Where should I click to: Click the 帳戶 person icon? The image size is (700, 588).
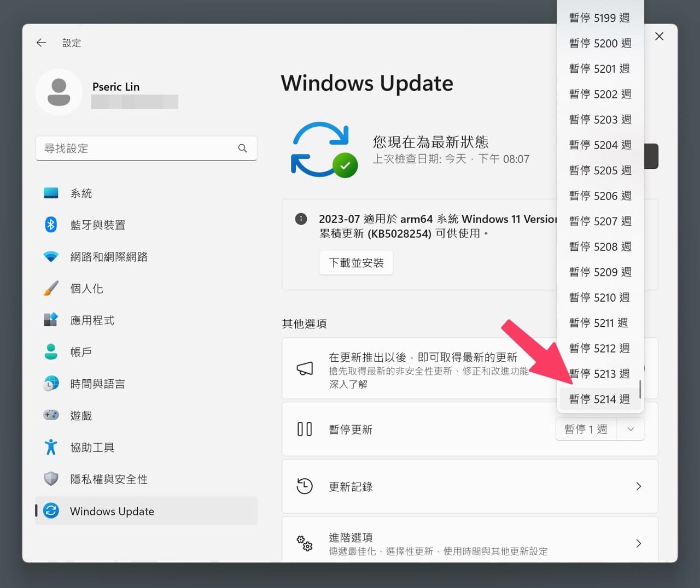tap(51, 351)
